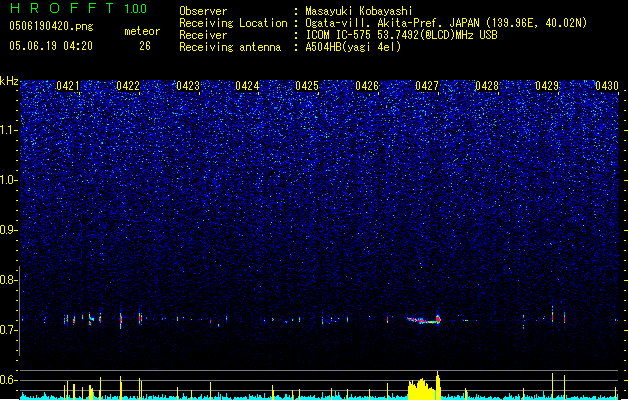The height and width of the screenshot is (400, 629).
Task: Click the 0430 time marker
Action: [607, 86]
